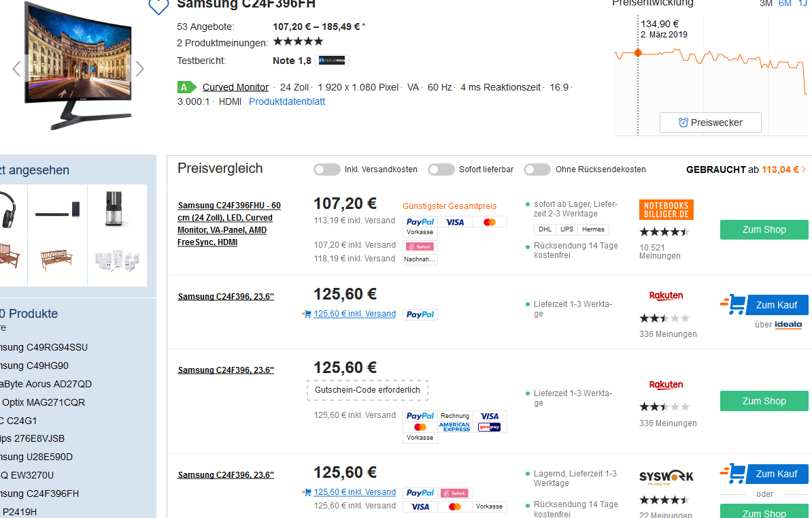Screen dimensions: 812x518
Task: Click the heart wishlist icon
Action: click(x=158, y=6)
